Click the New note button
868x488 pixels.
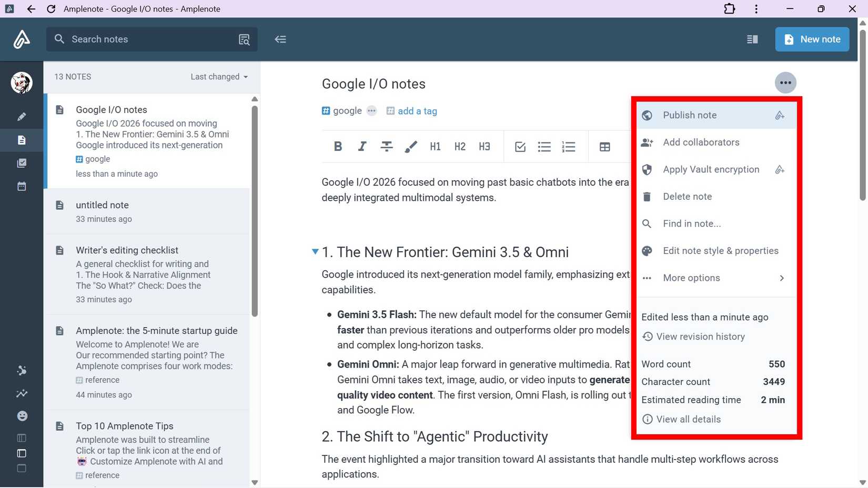[x=812, y=39]
